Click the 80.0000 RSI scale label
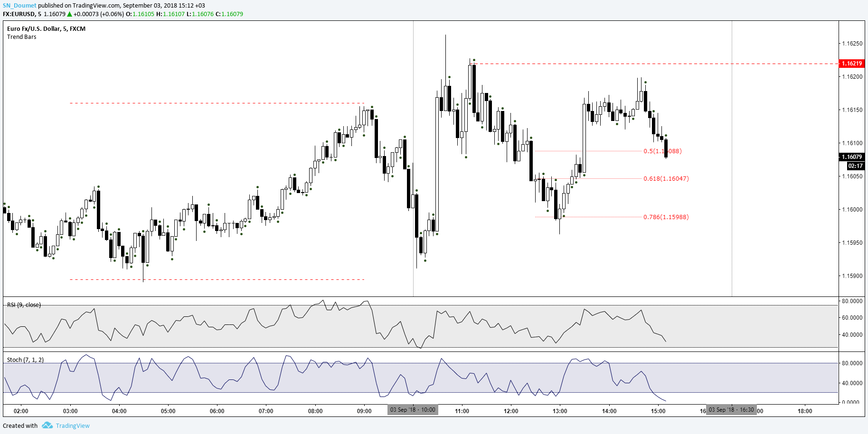 point(852,301)
